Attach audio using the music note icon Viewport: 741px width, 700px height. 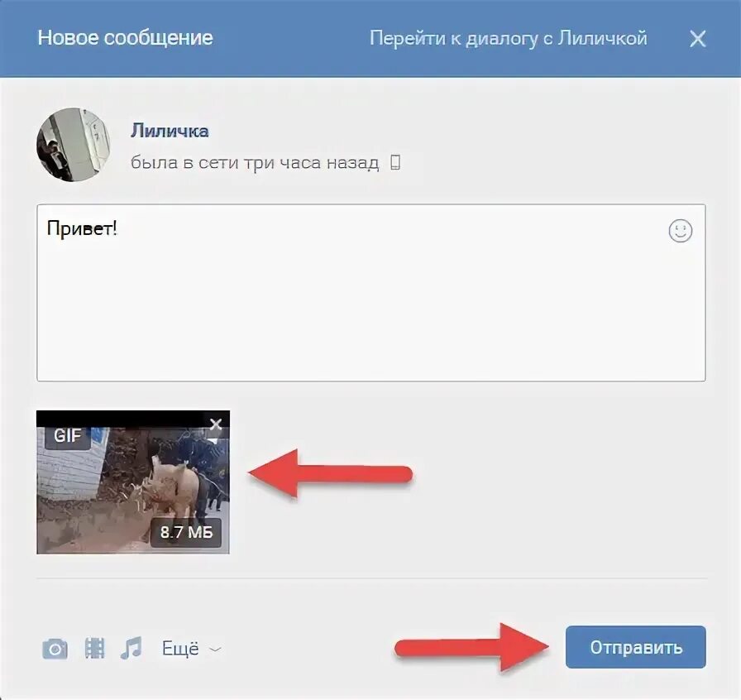tap(131, 648)
